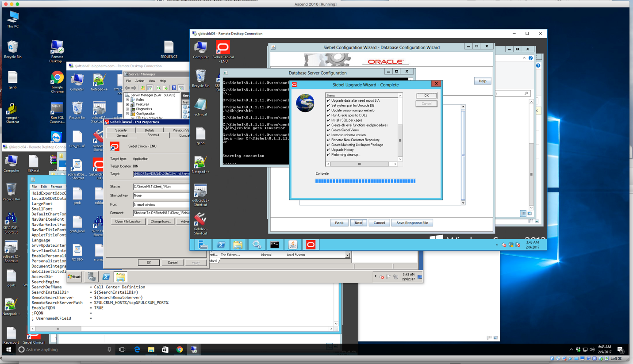Open the Run dropdown showing Normal window

(161, 205)
